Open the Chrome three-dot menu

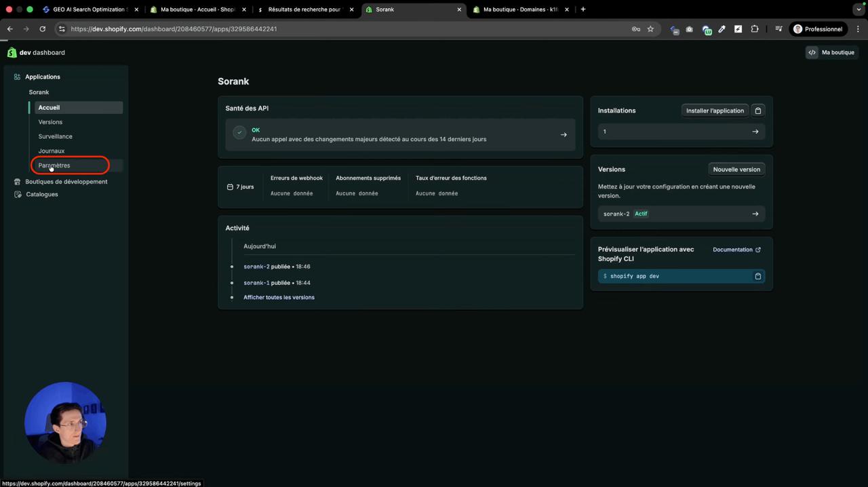[858, 29]
